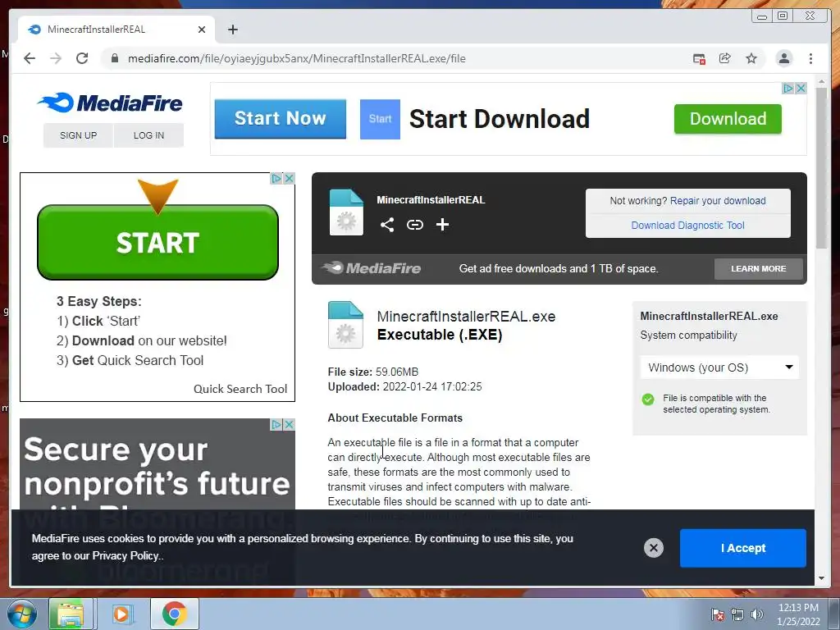Dismiss cookie banner with X icon

[653, 547]
